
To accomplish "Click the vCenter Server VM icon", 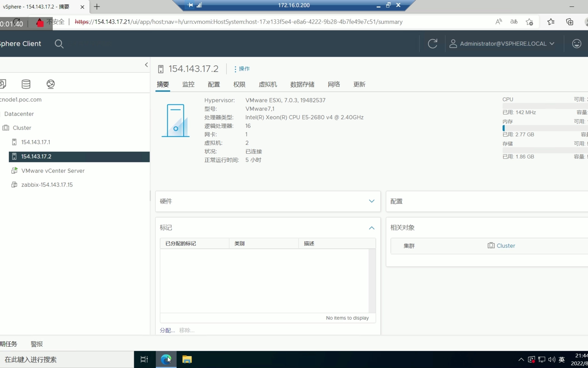I will click(14, 171).
